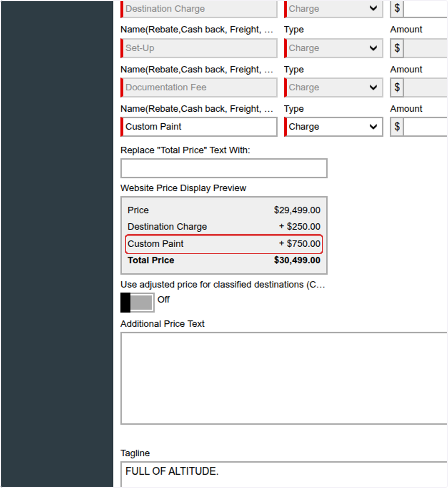Click the Custom Paint name field

point(199,127)
